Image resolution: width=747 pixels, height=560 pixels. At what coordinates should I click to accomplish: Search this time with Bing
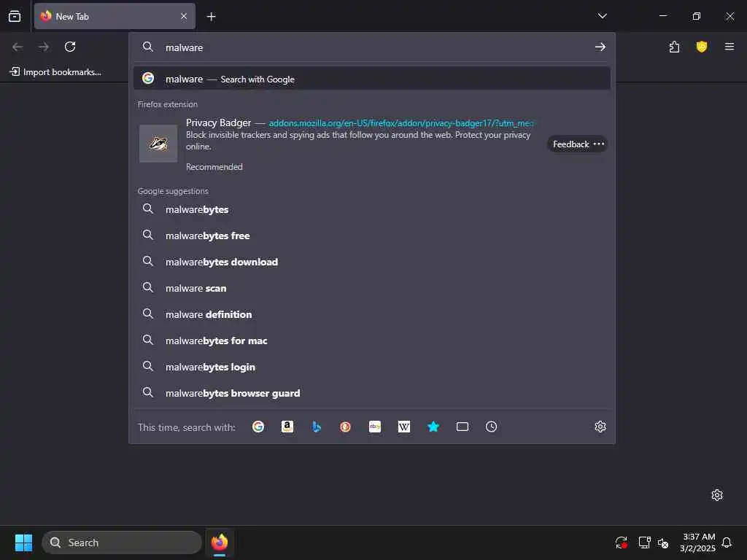[317, 427]
